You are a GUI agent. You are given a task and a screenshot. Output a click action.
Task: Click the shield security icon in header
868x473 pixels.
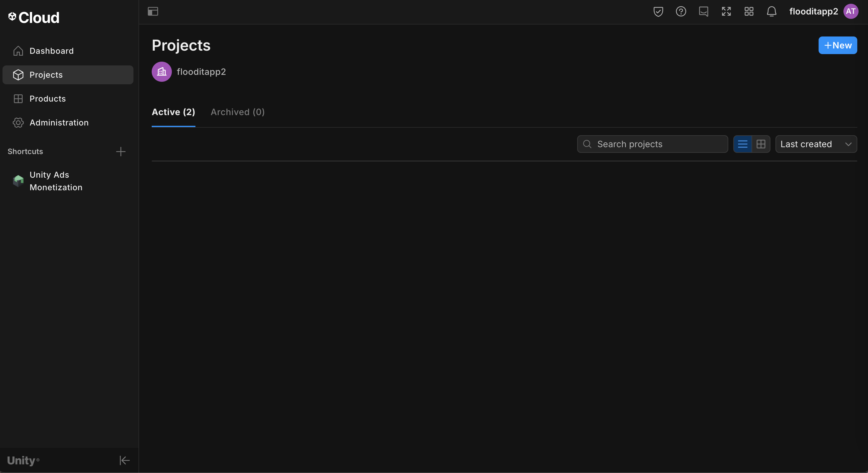[658, 11]
